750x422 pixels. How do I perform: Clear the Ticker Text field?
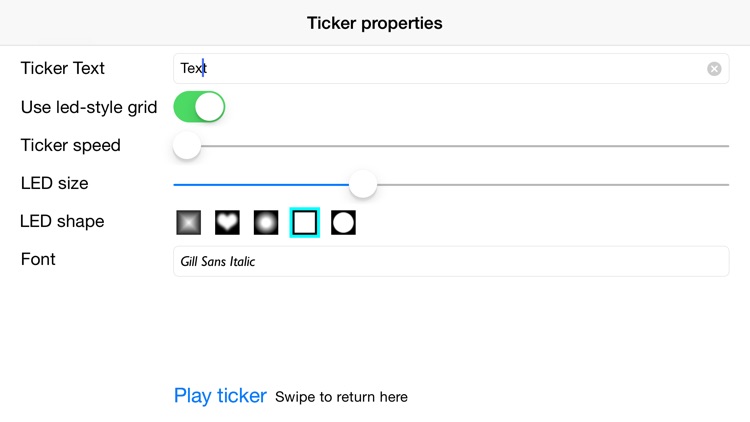[x=714, y=69]
